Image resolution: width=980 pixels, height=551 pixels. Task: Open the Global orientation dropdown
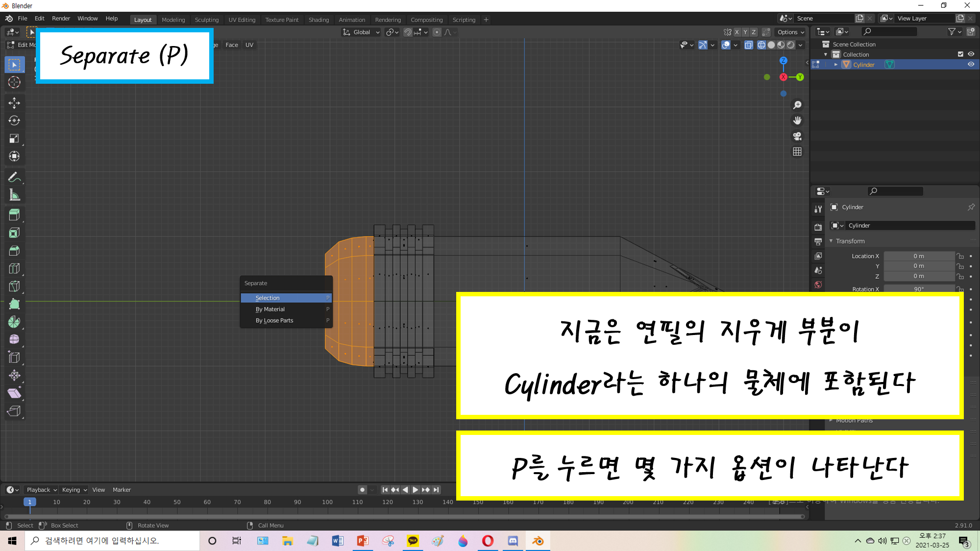pyautogui.click(x=362, y=32)
